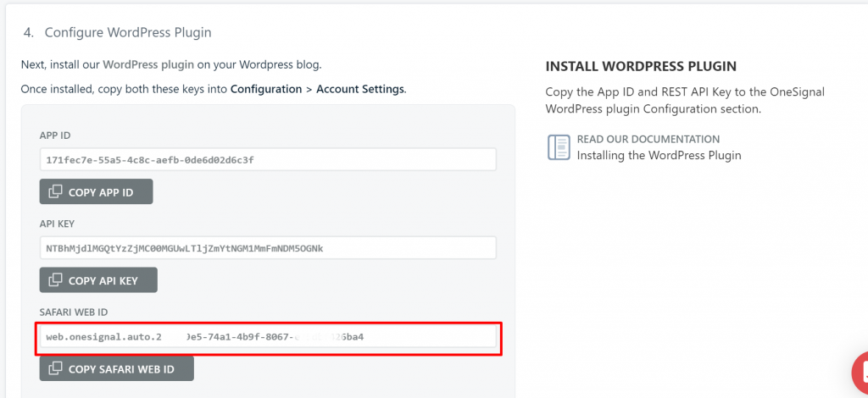Click the Account Settings text
868x398 pixels.
coord(360,89)
